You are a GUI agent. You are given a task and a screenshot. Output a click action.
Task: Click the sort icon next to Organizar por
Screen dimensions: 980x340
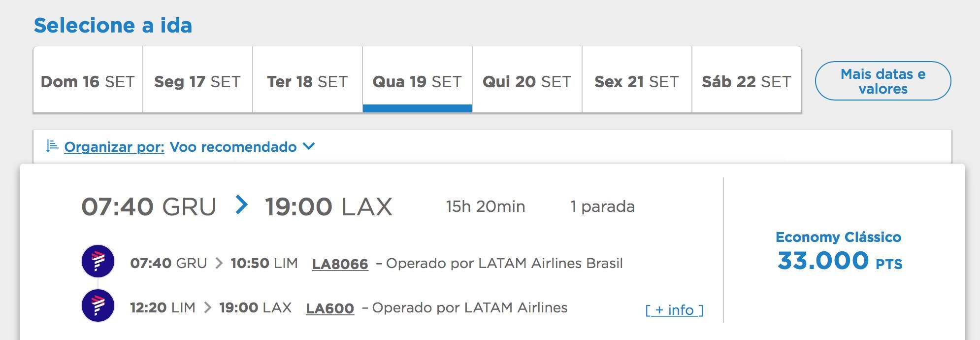52,146
